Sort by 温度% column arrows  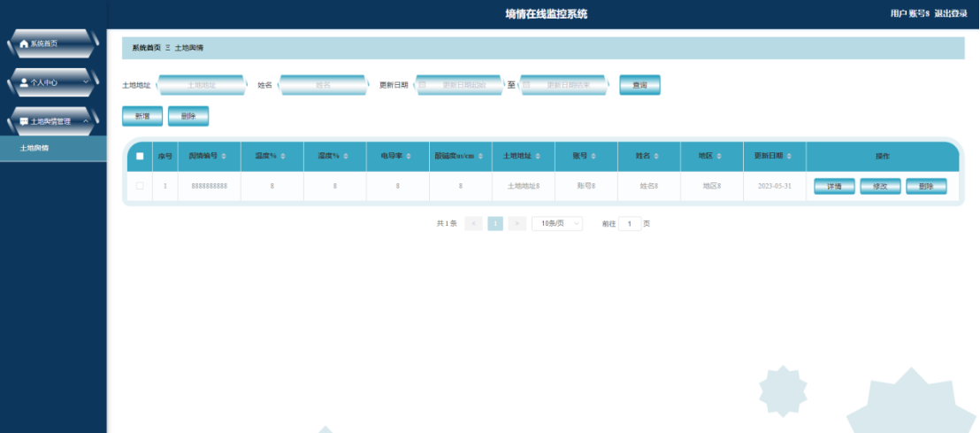282,156
